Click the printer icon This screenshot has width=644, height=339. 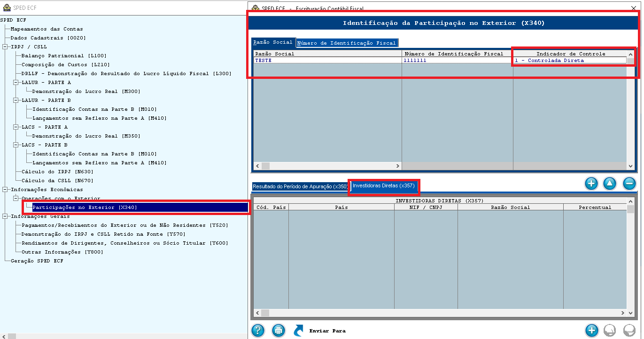(x=278, y=331)
